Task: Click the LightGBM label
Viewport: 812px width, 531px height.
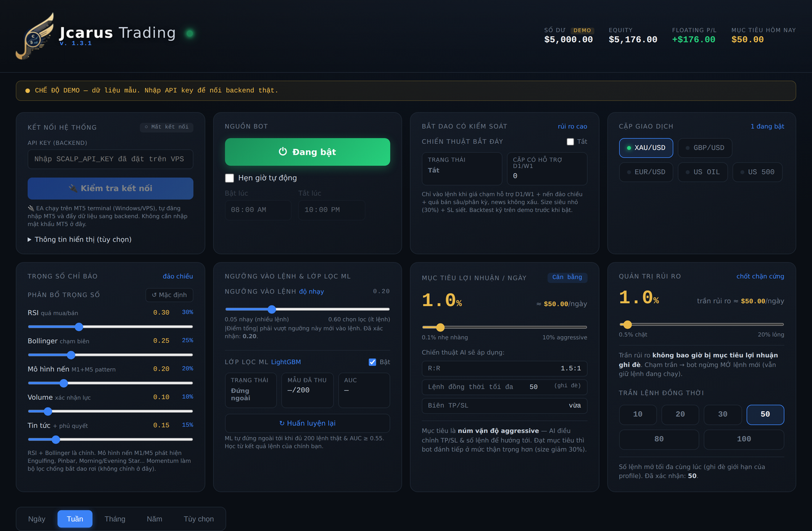Action: tap(286, 362)
